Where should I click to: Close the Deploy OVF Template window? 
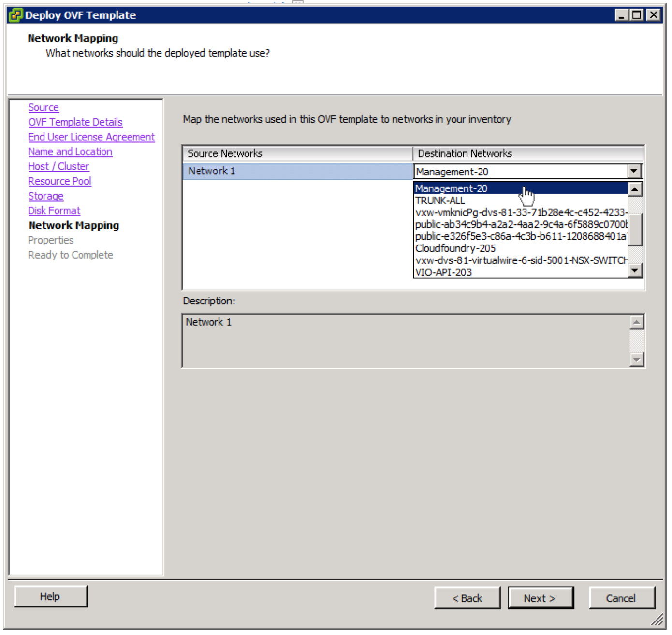pos(654,15)
